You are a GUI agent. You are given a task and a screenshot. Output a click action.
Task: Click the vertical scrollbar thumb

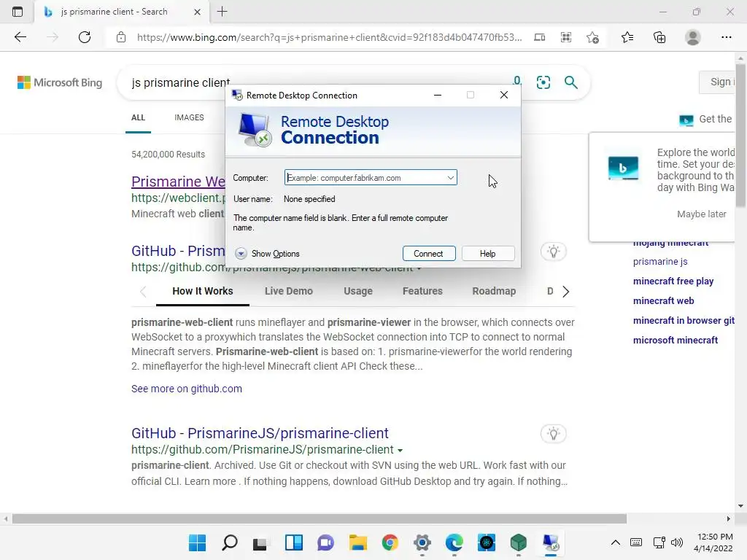point(740,135)
